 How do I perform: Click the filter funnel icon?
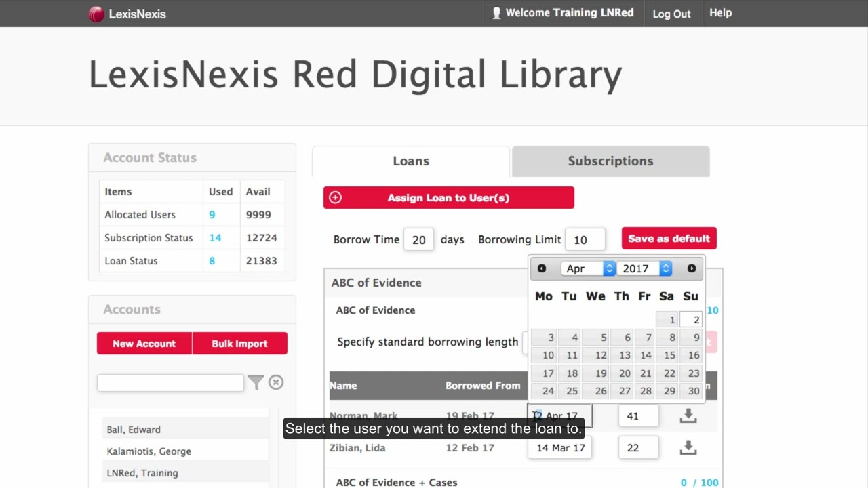tap(256, 383)
